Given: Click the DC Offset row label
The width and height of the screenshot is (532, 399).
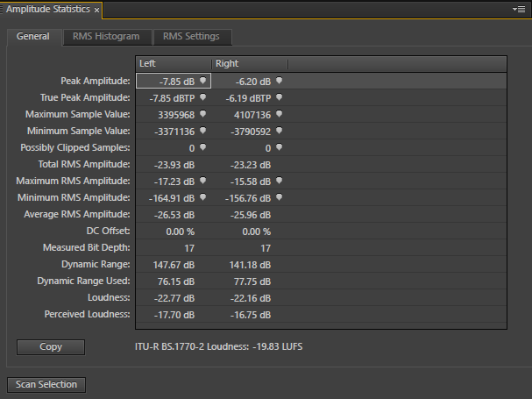Looking at the screenshot, I should tap(108, 231).
